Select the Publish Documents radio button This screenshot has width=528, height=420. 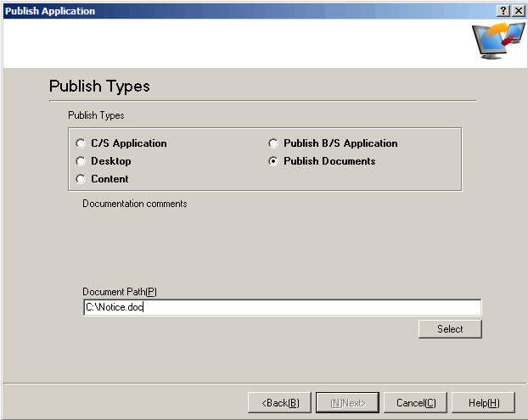click(x=273, y=161)
